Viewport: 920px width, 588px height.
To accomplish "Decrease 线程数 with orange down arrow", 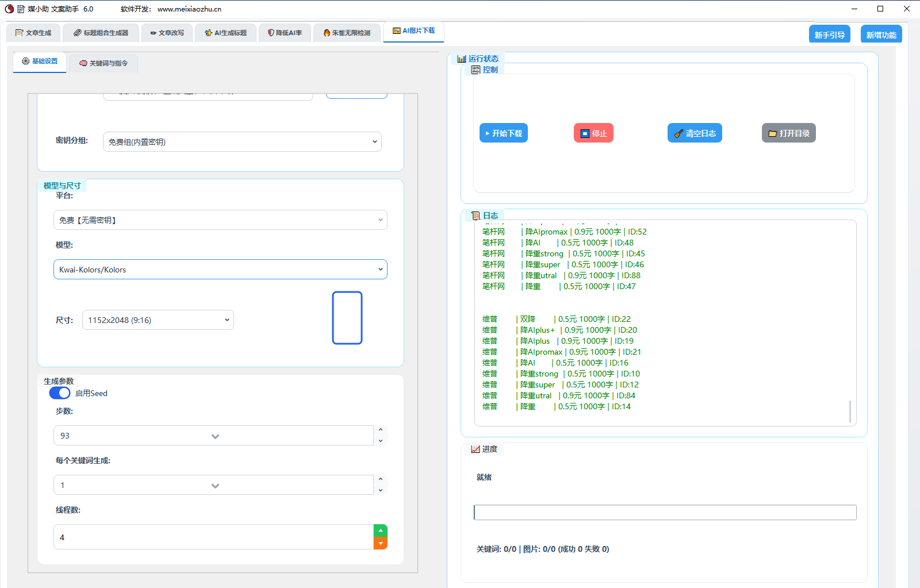I will [380, 543].
